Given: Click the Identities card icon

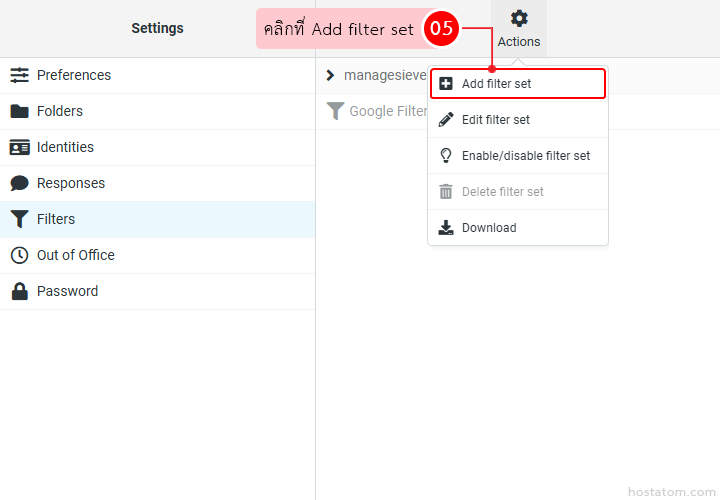Looking at the screenshot, I should pos(19,147).
